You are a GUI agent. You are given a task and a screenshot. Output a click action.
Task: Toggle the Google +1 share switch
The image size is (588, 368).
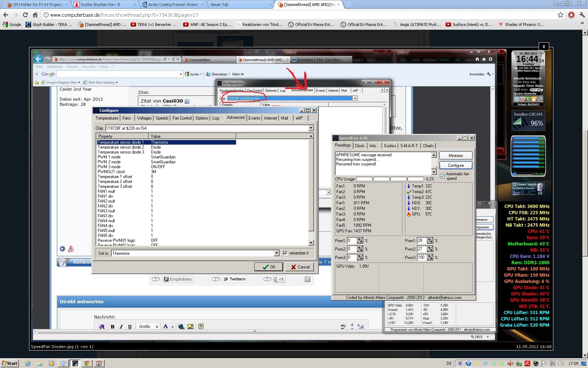point(267,279)
